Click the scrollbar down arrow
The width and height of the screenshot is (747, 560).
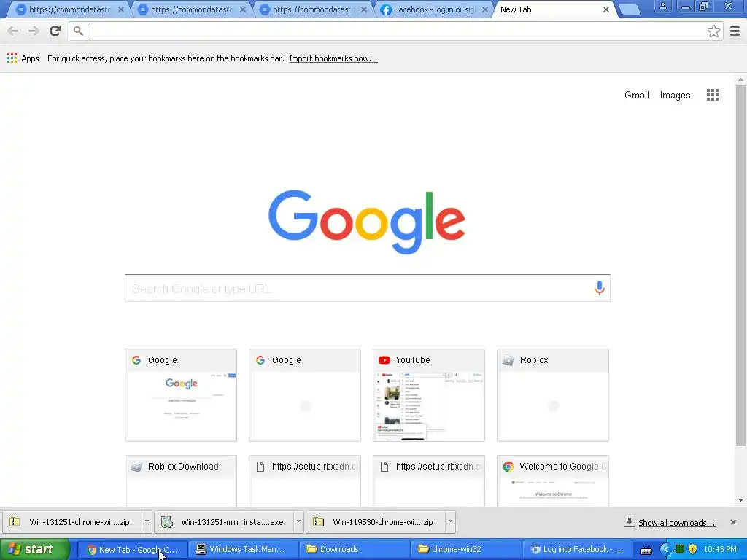tap(740, 500)
